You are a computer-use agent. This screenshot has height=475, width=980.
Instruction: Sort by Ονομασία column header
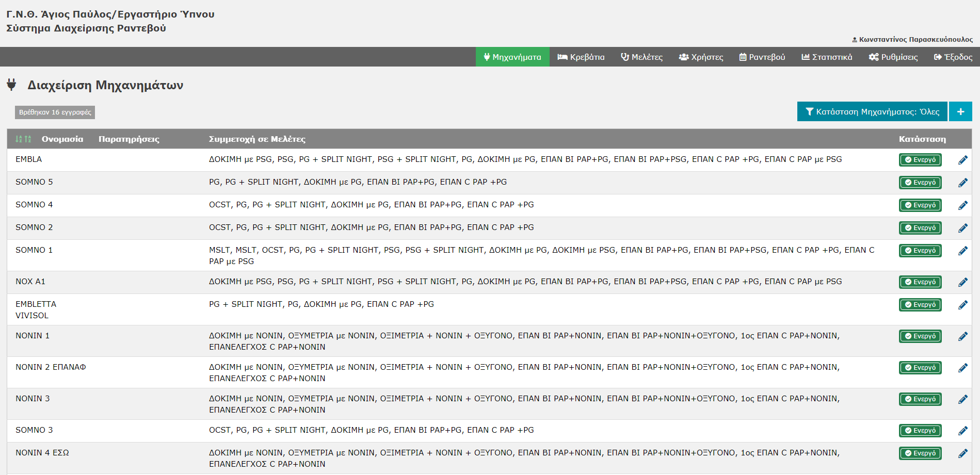click(62, 139)
